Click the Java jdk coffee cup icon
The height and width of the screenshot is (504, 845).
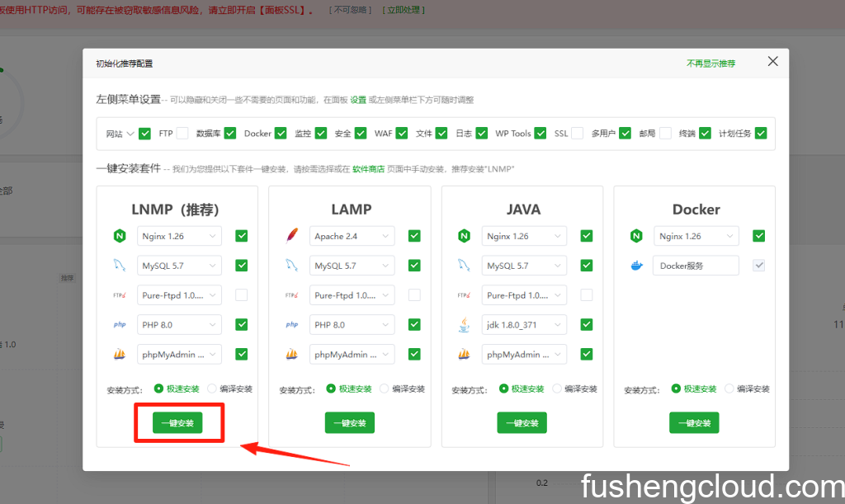pos(464,325)
